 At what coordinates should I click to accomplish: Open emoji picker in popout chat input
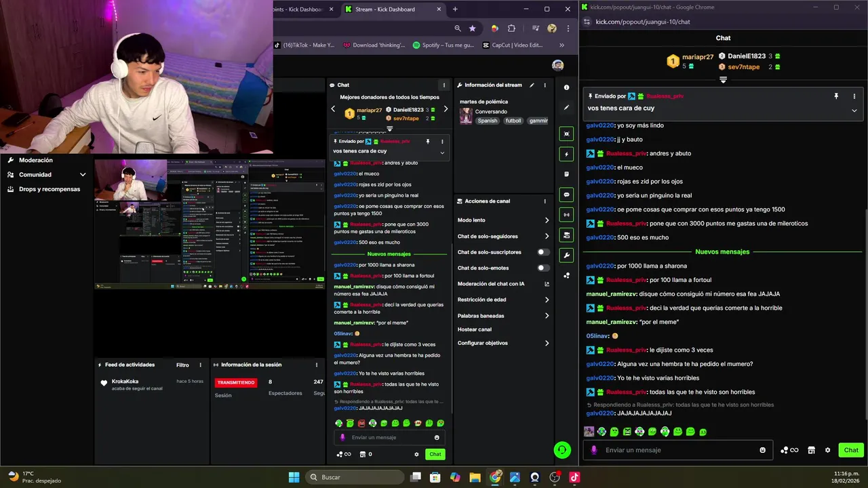click(763, 450)
